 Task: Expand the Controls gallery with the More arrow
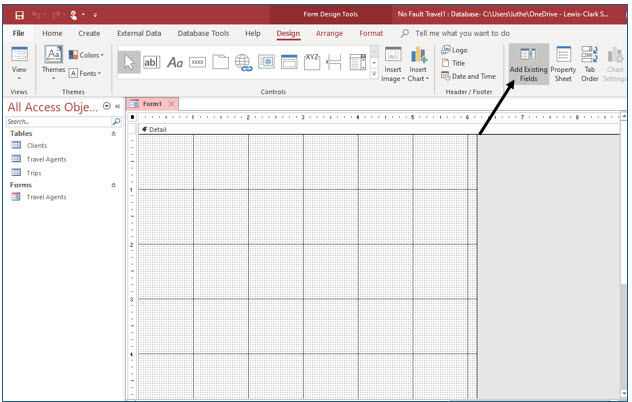pyautogui.click(x=374, y=74)
